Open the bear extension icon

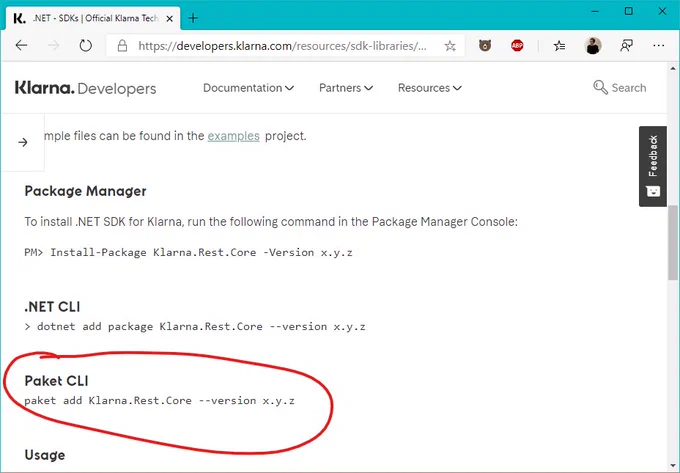[485, 45]
